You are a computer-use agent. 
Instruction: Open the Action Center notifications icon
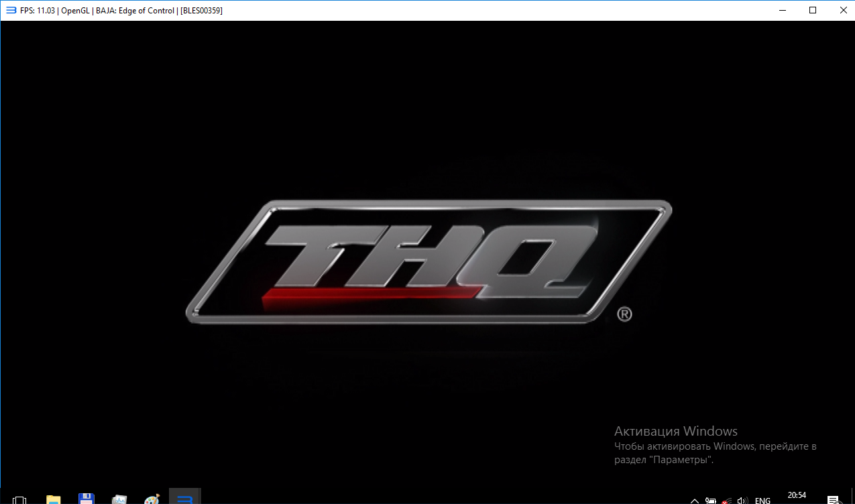(833, 499)
